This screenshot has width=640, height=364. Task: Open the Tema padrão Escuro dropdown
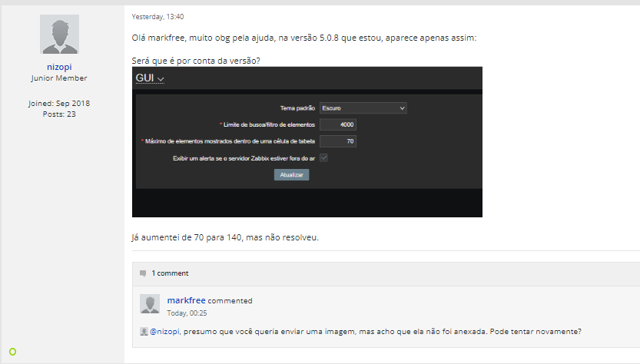pyautogui.click(x=363, y=108)
